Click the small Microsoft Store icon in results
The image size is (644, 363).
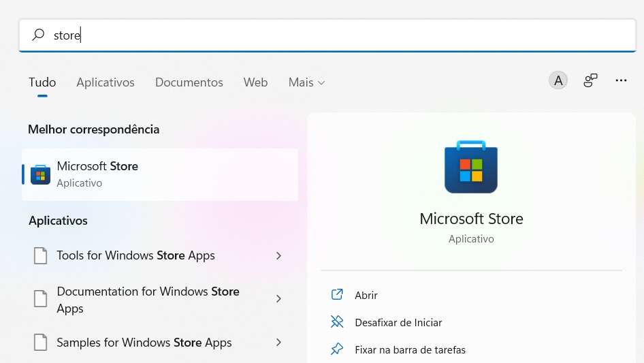tap(40, 175)
